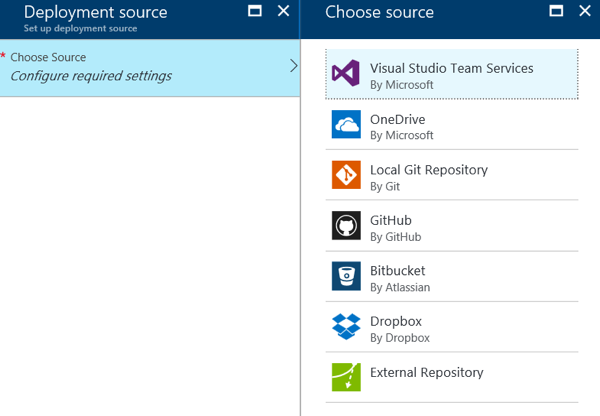Click 'By Dropbox' subtitle
Screen dimensions: 600x416
(400, 338)
